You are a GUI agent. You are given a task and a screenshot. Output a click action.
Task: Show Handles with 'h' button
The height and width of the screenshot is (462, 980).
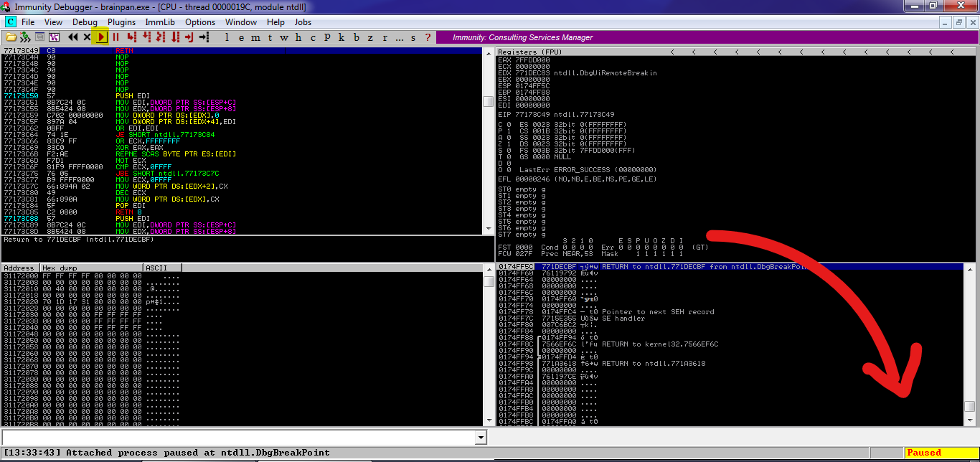[x=298, y=37]
